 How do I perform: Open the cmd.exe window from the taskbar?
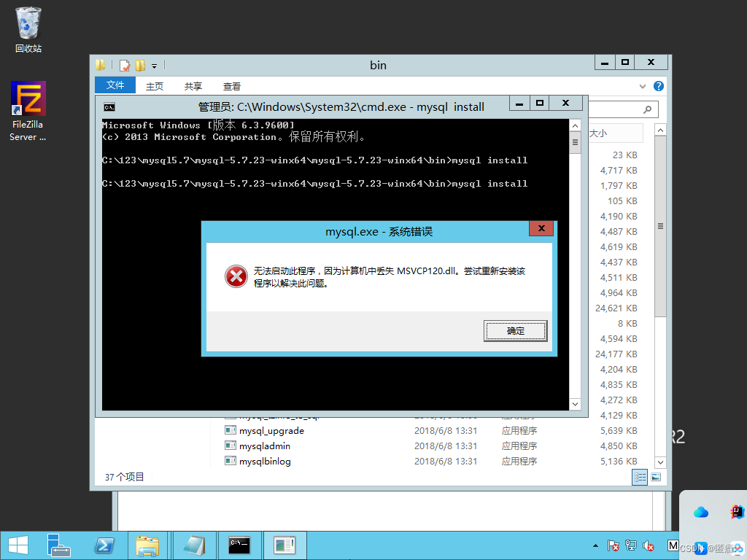[x=239, y=545]
